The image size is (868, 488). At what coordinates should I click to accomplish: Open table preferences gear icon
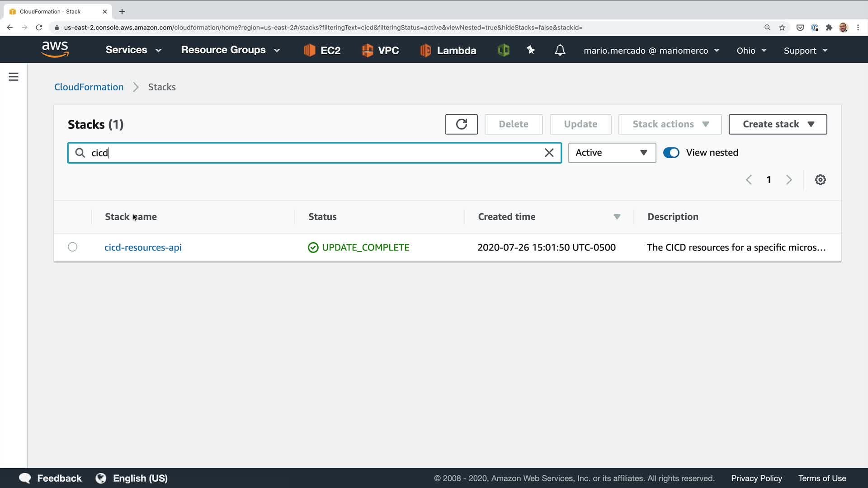(x=820, y=180)
